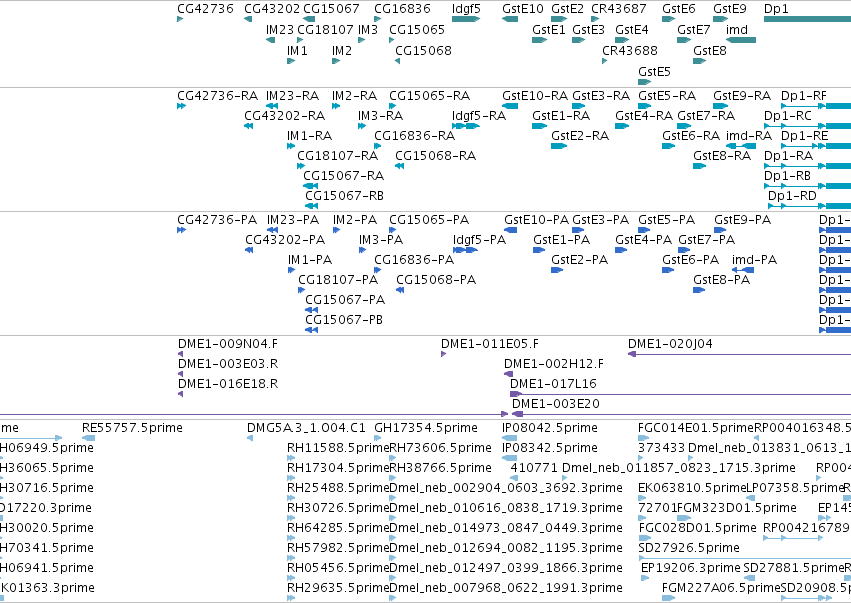This screenshot has width=851, height=603.
Task: Open the RE55757.5prime EST label
Action: point(132,428)
